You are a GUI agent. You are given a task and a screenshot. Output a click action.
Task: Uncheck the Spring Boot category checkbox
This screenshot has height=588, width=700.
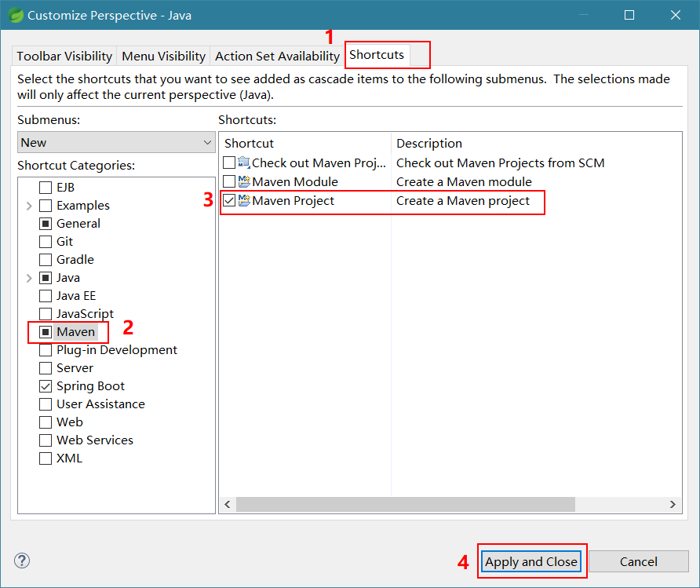46,386
